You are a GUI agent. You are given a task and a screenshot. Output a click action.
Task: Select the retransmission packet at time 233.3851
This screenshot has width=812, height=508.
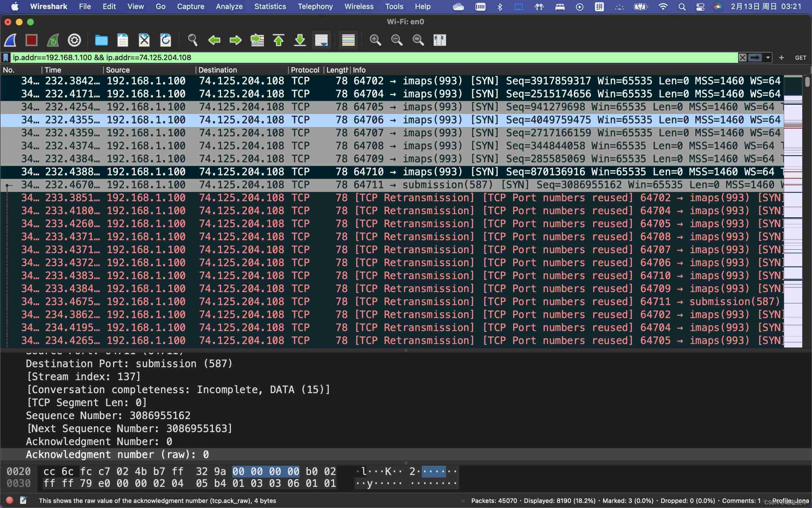tap(392, 198)
